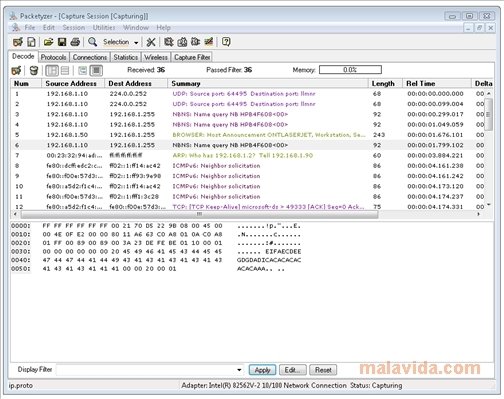Click the magnifying glass find icon
Image resolution: width=504 pixels, height=399 pixels.
click(92, 42)
